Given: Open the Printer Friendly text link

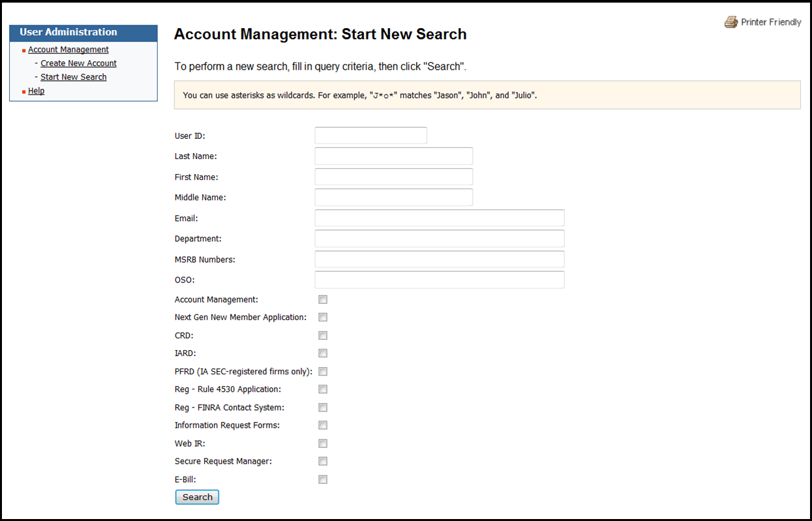Looking at the screenshot, I should click(771, 22).
